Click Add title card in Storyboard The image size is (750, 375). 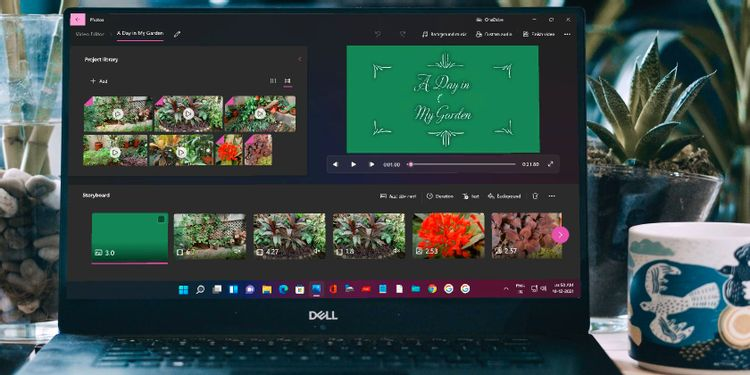point(398,196)
